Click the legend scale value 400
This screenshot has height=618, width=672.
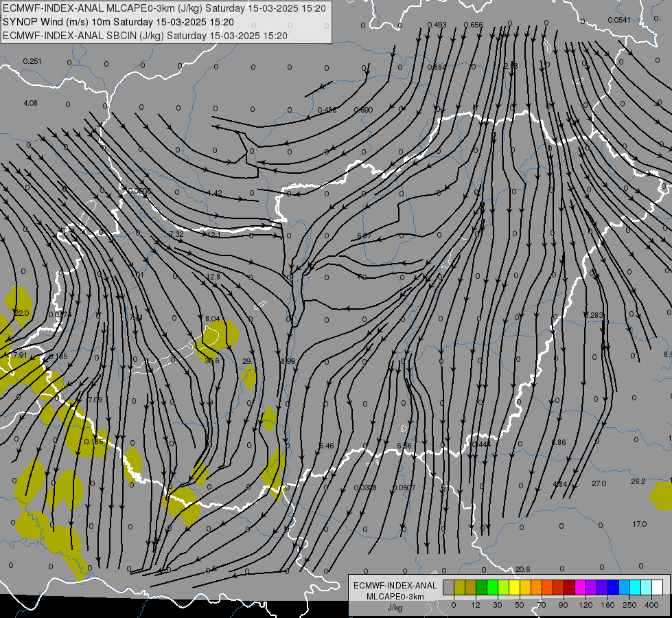(651, 605)
